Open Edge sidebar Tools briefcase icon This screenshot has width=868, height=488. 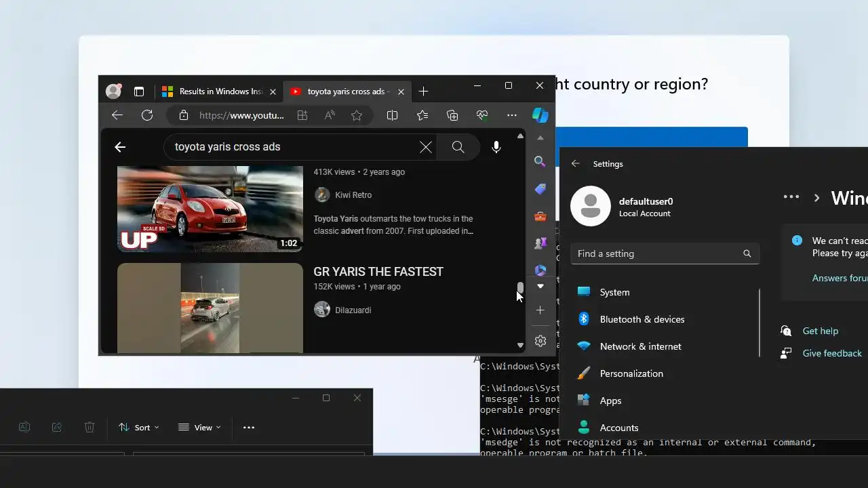(540, 216)
